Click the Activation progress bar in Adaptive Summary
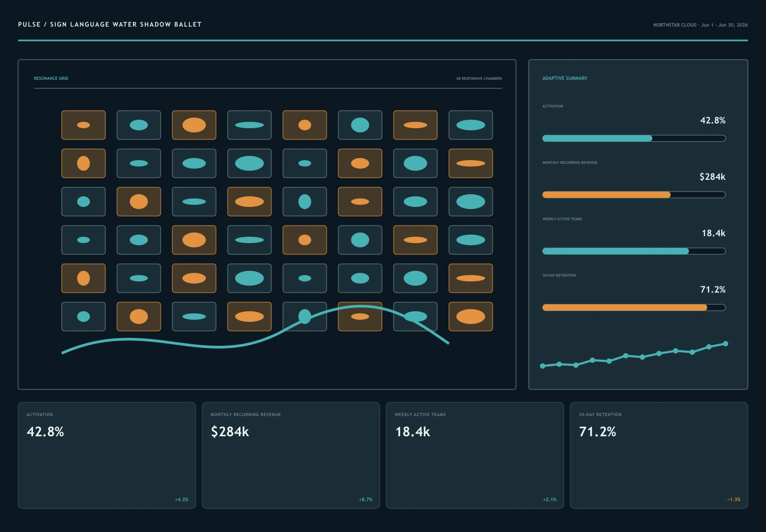This screenshot has height=532, width=766. 634,138
